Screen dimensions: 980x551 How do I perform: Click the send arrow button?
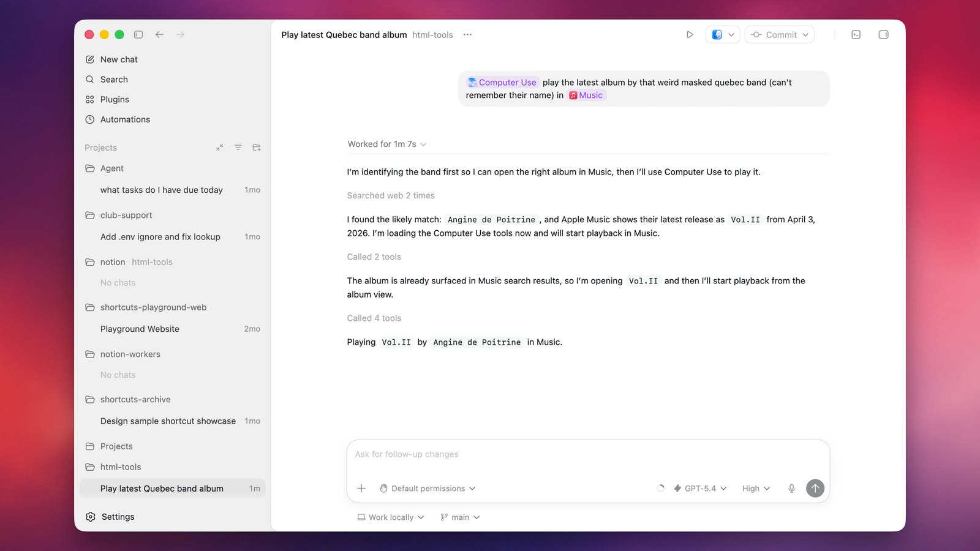[x=815, y=488]
